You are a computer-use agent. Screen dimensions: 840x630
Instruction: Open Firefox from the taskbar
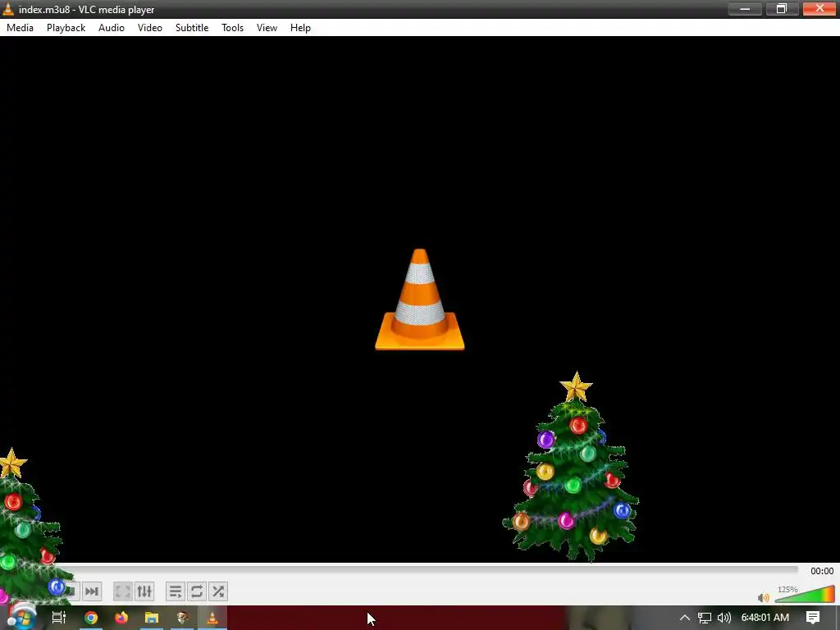pos(121,618)
